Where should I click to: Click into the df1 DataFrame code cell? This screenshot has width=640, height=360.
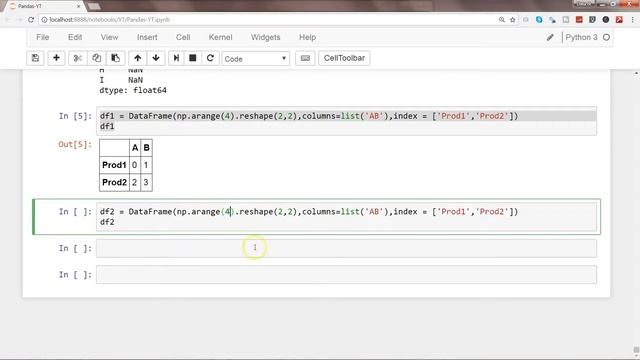pos(346,121)
